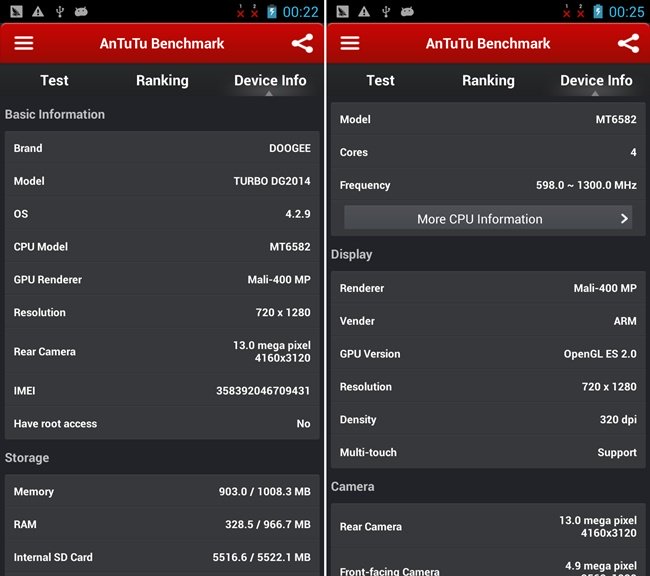This screenshot has height=576, width=650.
Task: Expand the More CPU Information chevron arrow
Action: (624, 219)
